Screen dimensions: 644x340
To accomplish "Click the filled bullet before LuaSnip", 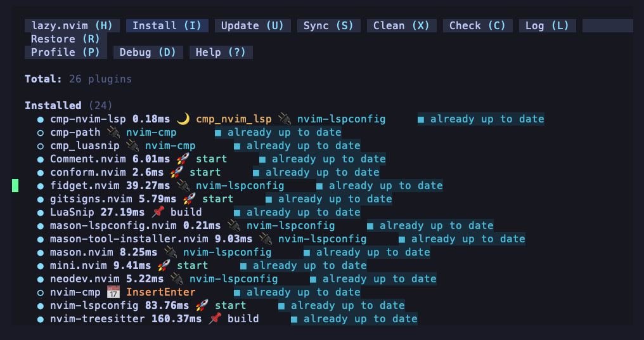I will 41,213.
